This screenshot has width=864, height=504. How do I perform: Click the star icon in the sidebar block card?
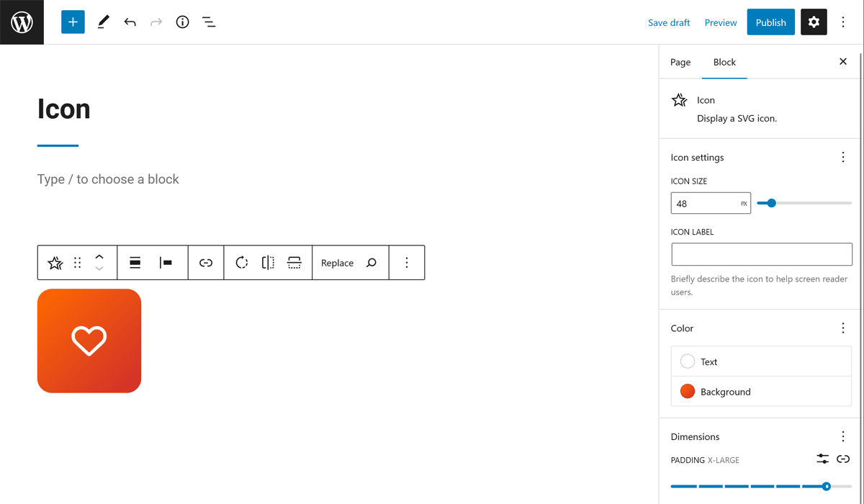(679, 100)
